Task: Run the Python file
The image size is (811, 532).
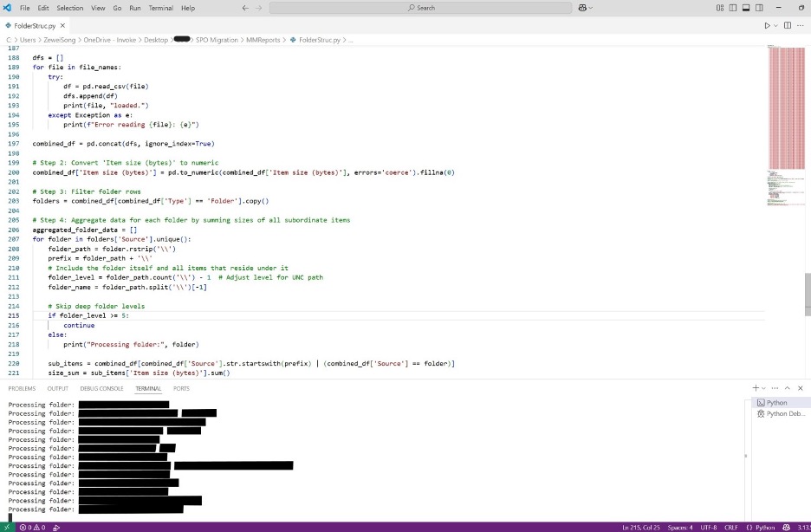Action: [x=767, y=25]
